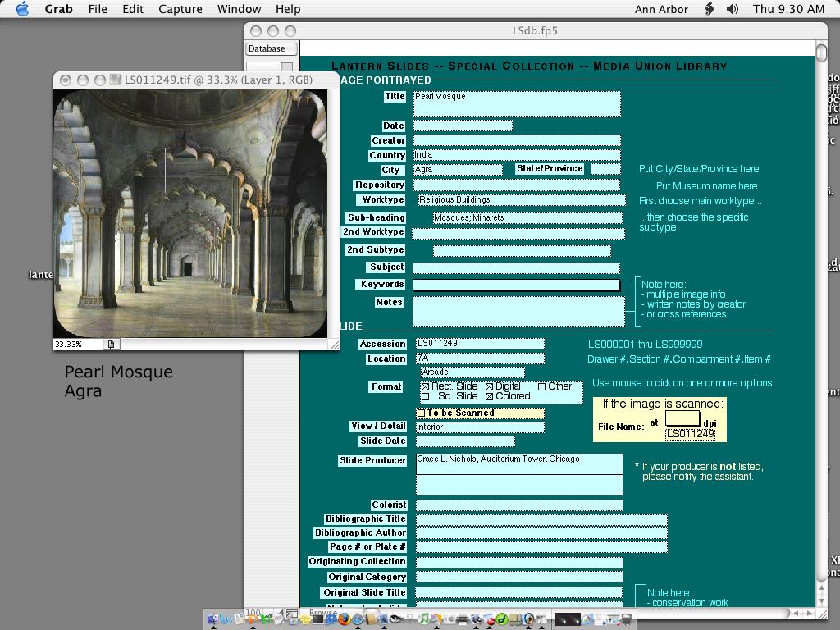
Task: Open the 2nd Worktype list
Action: (x=518, y=234)
